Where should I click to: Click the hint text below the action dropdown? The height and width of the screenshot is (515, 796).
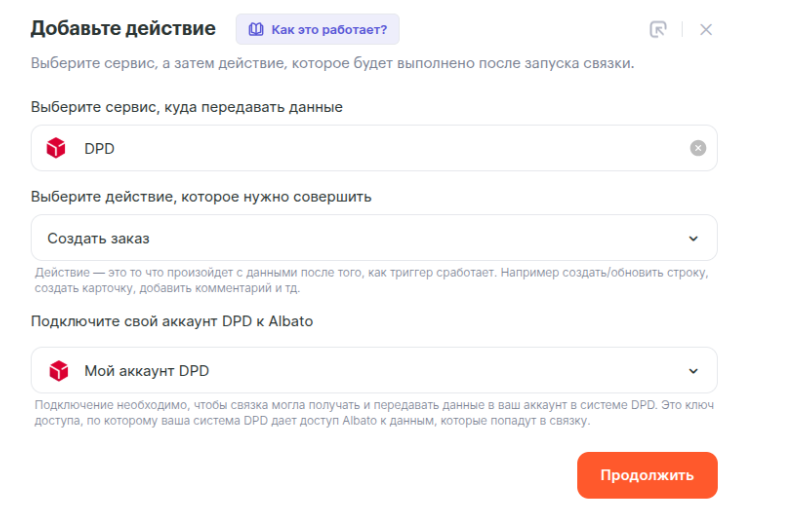coord(370,280)
